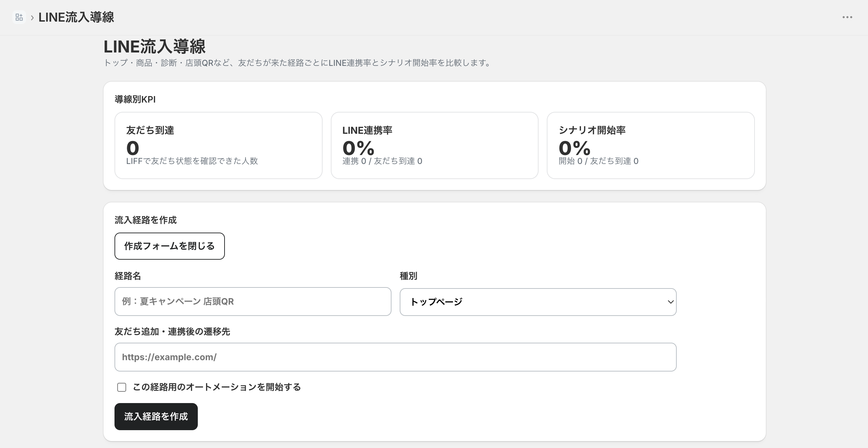Click the 導線別KPI section heading

(135, 99)
